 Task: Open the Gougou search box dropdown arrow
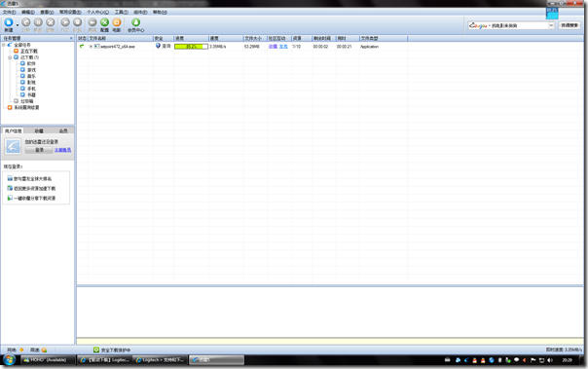(x=551, y=25)
